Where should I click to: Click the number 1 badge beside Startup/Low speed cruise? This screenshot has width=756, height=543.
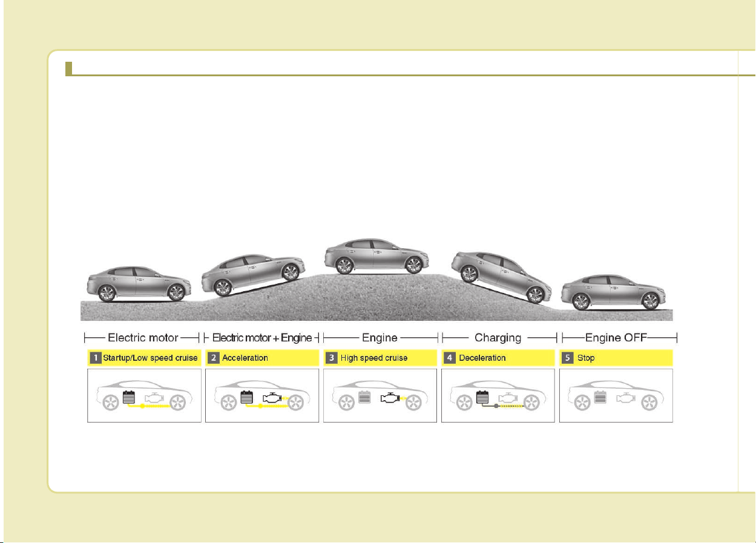(x=96, y=358)
